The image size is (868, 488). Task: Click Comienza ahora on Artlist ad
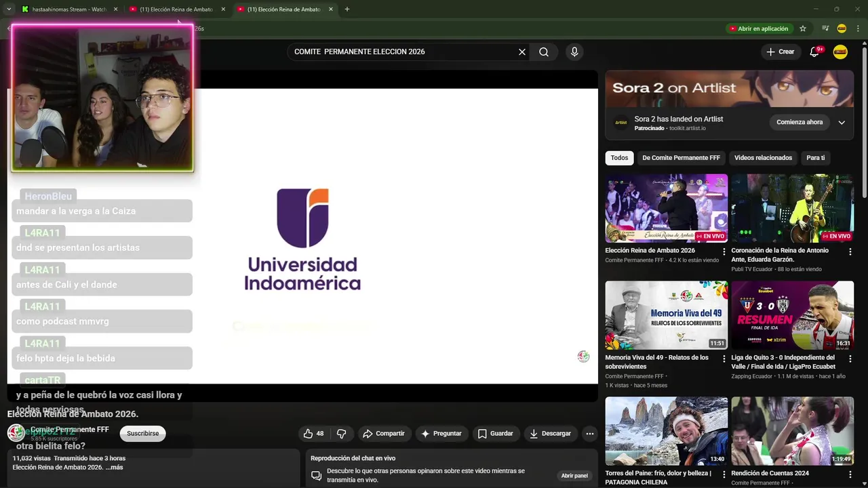[800, 122]
